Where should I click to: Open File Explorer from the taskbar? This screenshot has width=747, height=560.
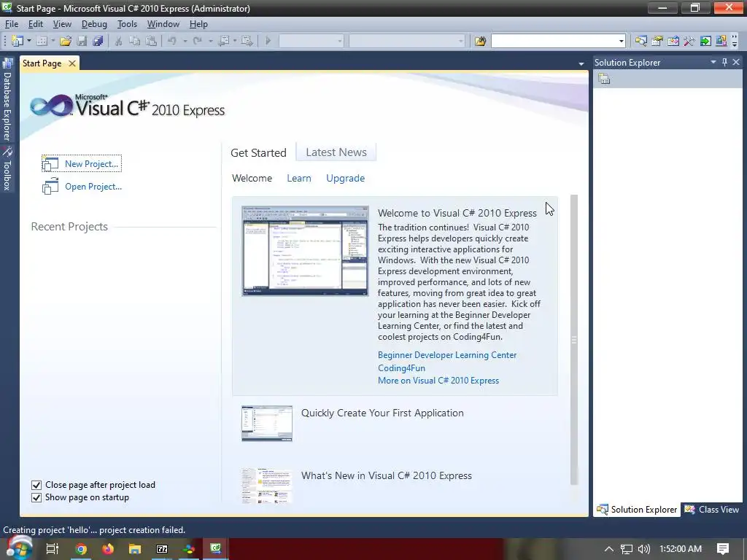click(135, 549)
